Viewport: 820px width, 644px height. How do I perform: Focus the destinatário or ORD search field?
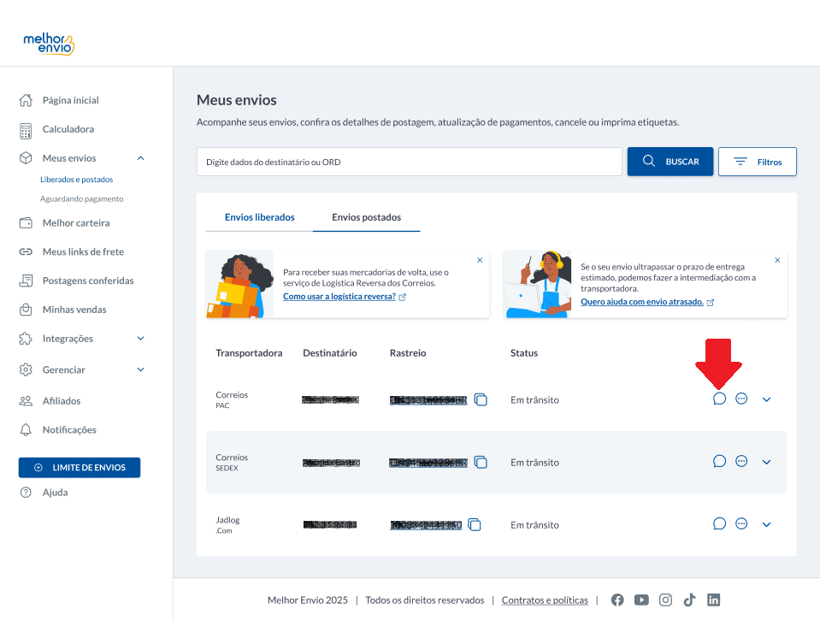pyautogui.click(x=409, y=162)
